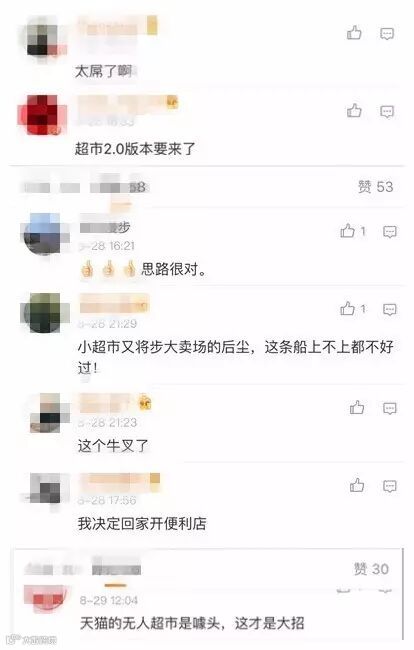Open the red pixelated avatar profile
Image resolution: width=414 pixels, height=650 pixels.
42,115
